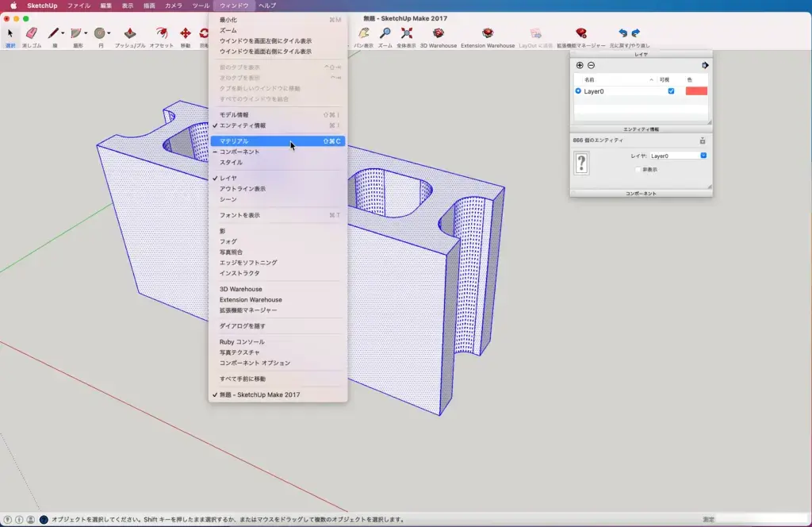812x527 pixels.
Task: Open the line tool dropdown arrow
Action: pyautogui.click(x=63, y=33)
